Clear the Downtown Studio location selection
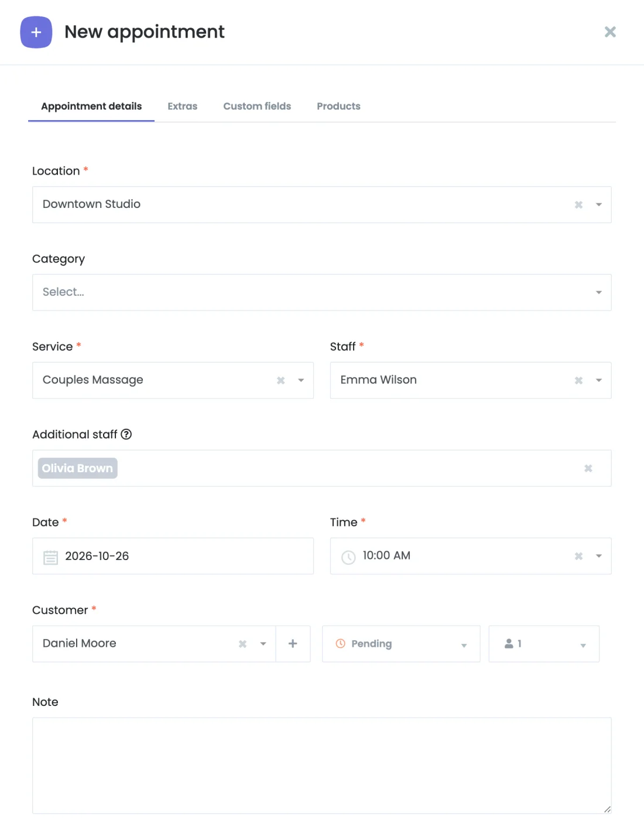Viewport: 644px width, 826px height. [x=578, y=204]
